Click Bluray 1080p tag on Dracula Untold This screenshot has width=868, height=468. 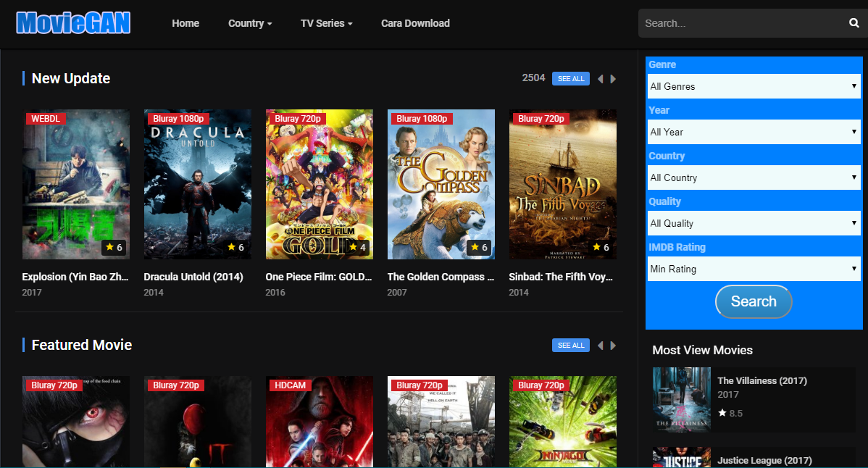178,118
